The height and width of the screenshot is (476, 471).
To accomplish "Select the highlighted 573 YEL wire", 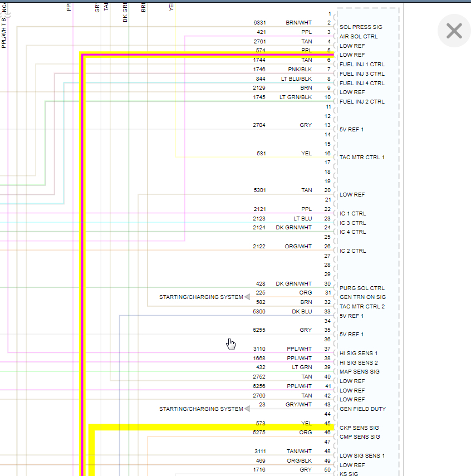I will 213,427.
